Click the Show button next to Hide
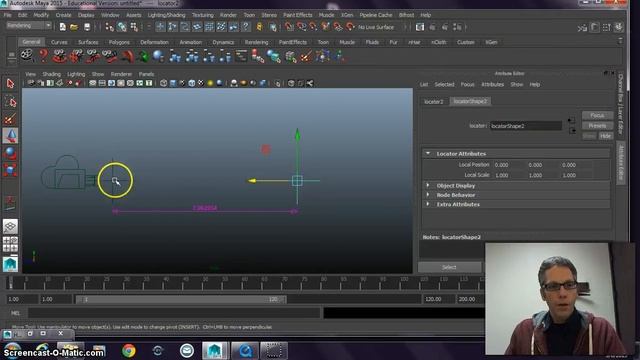This screenshot has height=360, width=640. pos(589,136)
